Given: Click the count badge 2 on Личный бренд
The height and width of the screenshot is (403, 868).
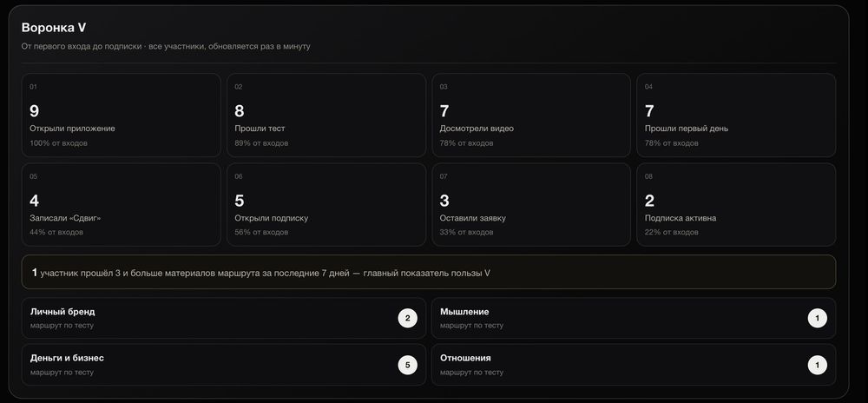Looking at the screenshot, I should click(407, 318).
